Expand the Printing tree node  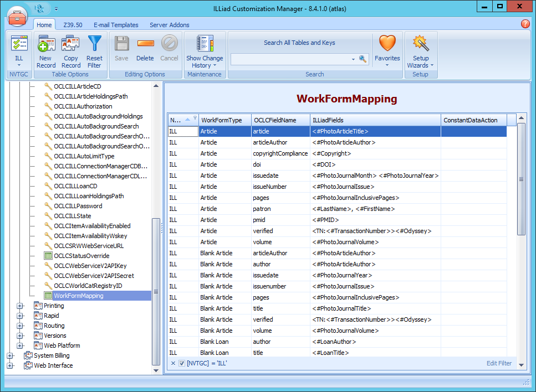tap(20, 306)
